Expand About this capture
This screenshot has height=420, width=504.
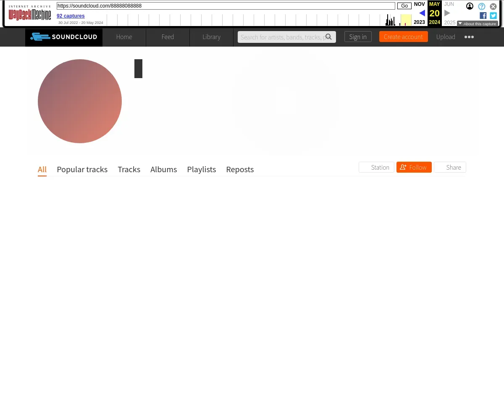(478, 24)
